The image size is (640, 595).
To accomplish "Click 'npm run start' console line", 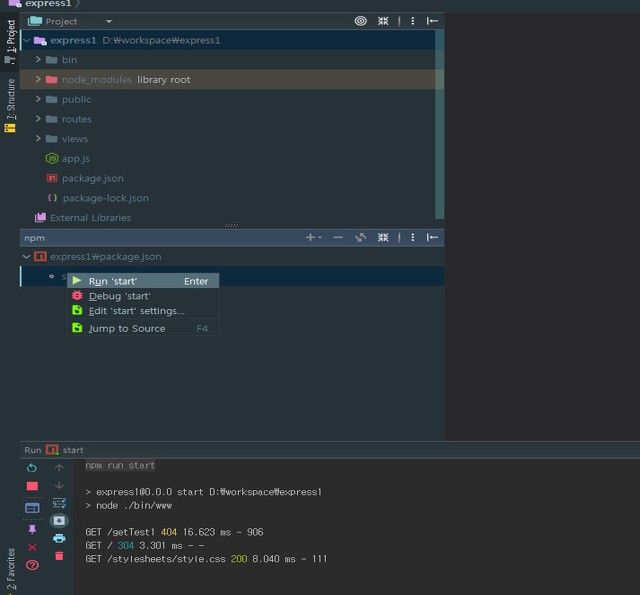I will (120, 465).
